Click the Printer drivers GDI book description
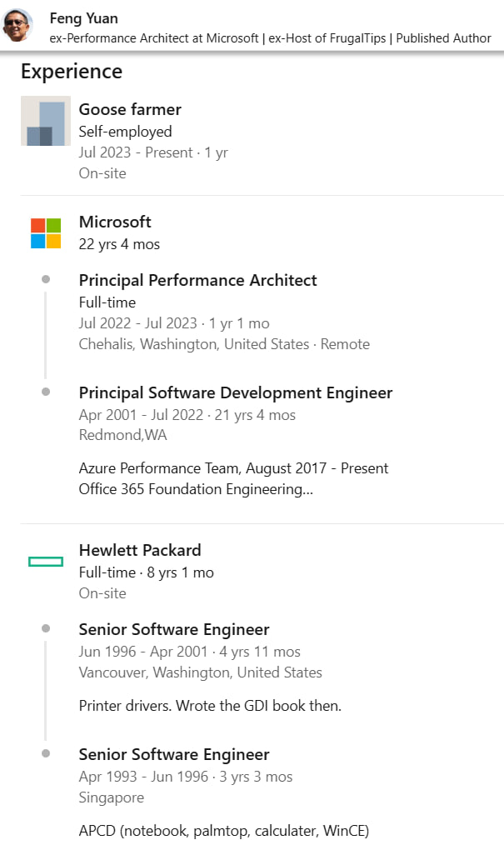The image size is (504, 845). pos(210,706)
